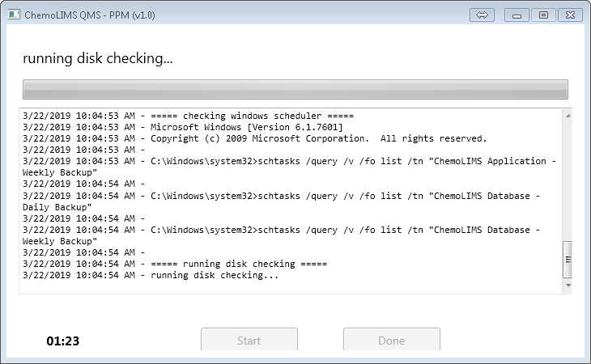Click the Microsoft Windows version log line
This screenshot has width=591, height=364.
tap(183, 127)
